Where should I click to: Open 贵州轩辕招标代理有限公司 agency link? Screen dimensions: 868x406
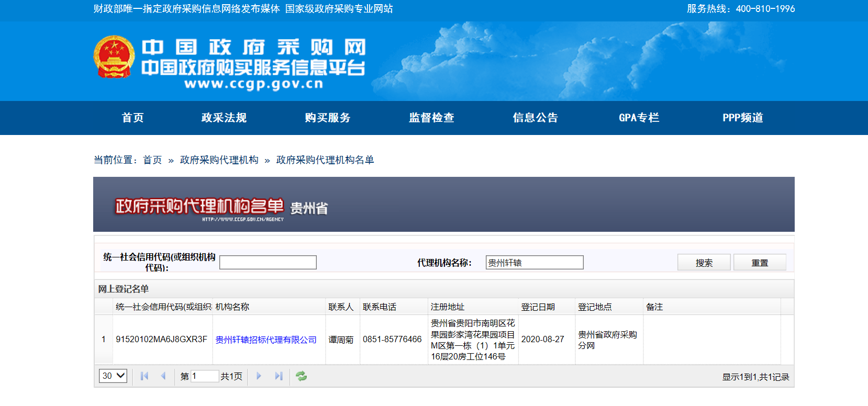pyautogui.click(x=266, y=340)
